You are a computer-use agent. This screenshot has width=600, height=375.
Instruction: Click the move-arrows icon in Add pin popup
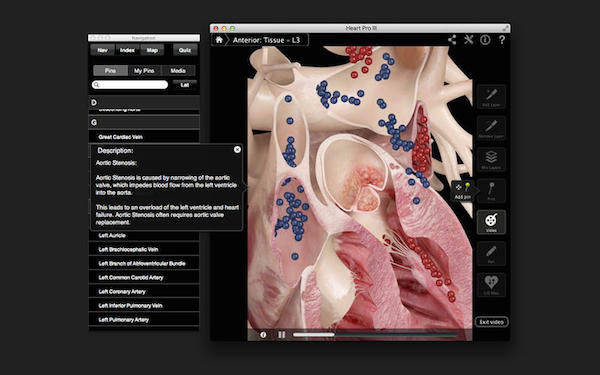[458, 187]
